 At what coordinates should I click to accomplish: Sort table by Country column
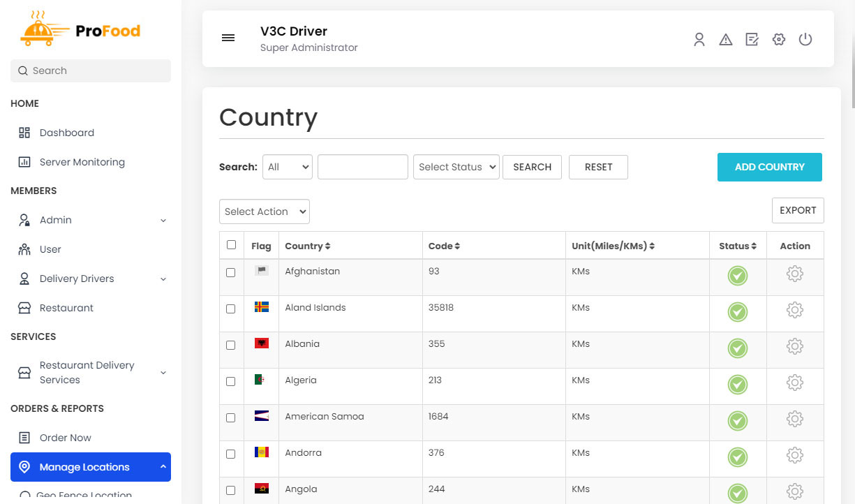tap(308, 246)
